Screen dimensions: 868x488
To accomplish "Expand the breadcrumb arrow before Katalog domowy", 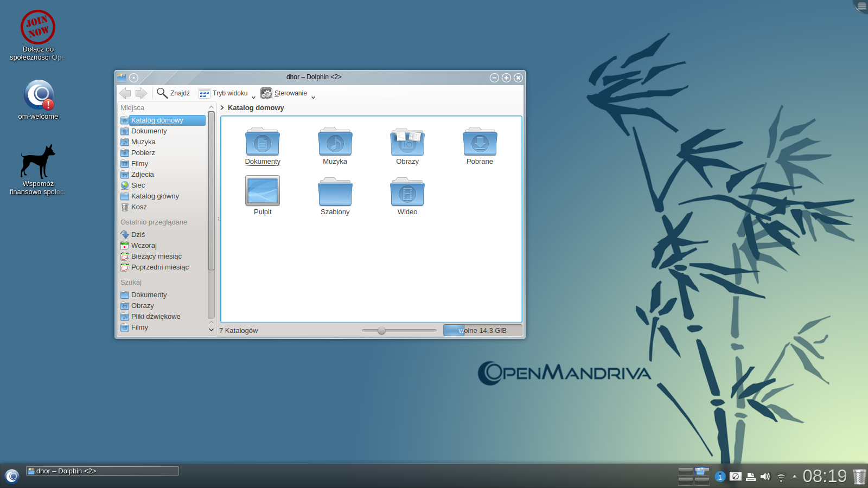I will point(222,108).
